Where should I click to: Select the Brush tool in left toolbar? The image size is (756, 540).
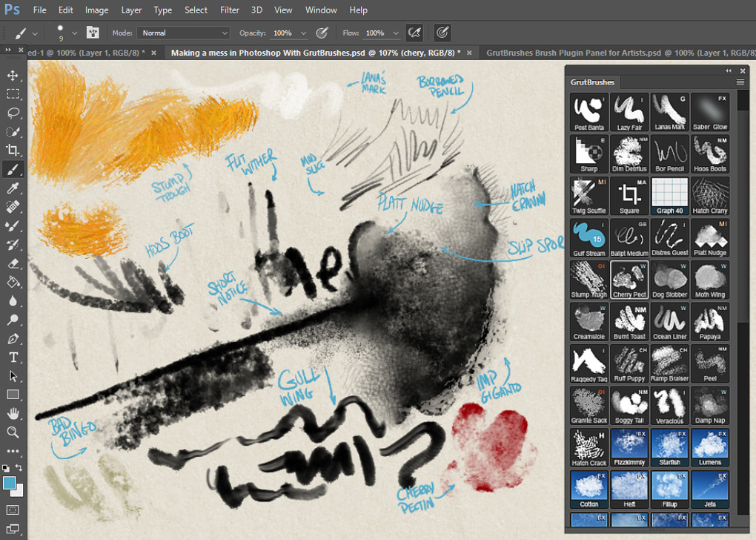coord(13,169)
